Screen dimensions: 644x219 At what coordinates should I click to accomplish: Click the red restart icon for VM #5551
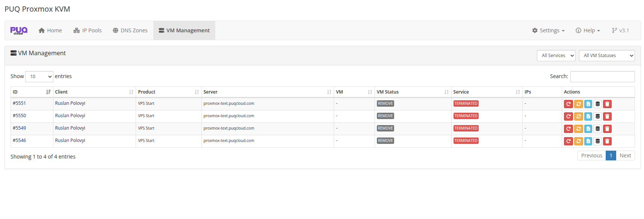pyautogui.click(x=568, y=104)
